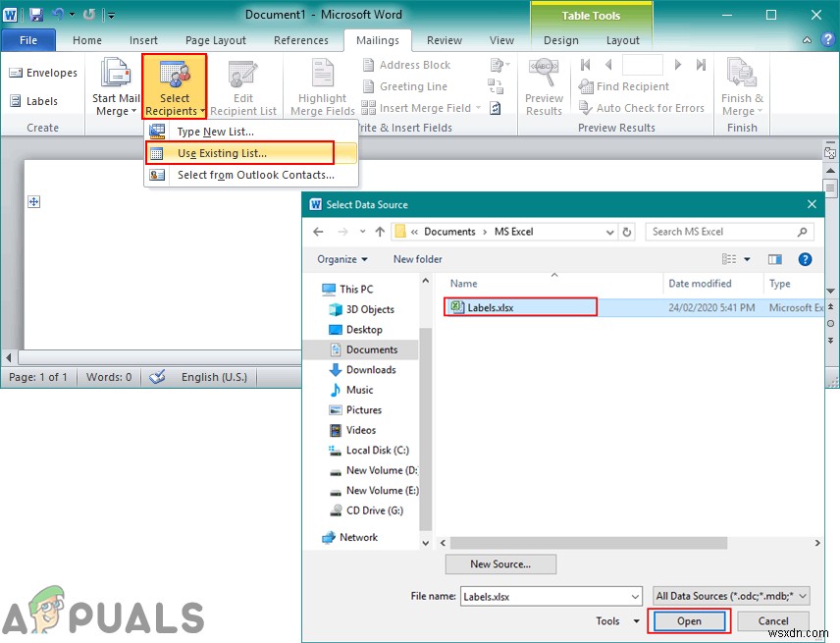Open Finish & Merge options
This screenshot has width=840, height=643.
pos(742,86)
